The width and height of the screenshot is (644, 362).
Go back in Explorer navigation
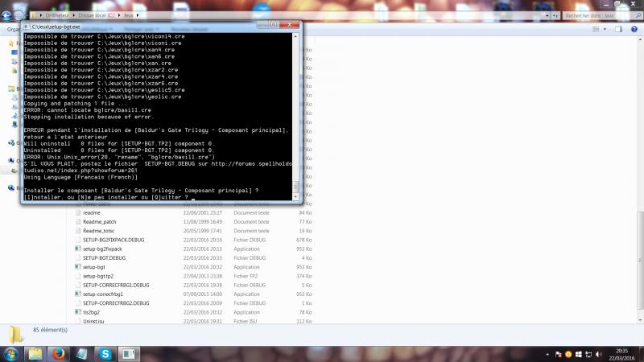6,15
